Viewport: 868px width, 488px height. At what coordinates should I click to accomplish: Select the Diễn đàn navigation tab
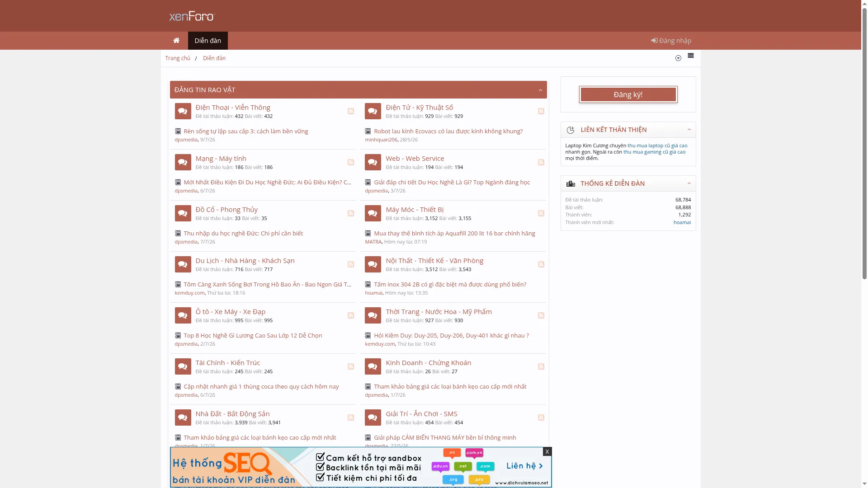208,41
